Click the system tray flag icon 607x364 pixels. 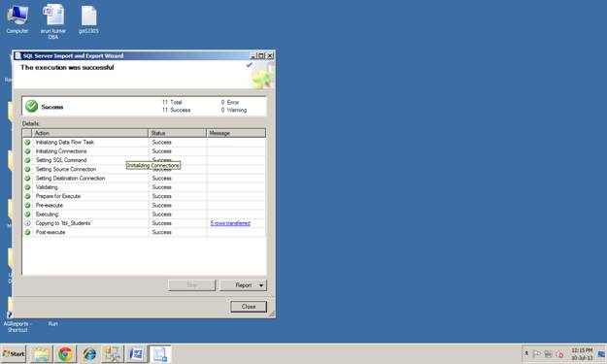coord(536,354)
